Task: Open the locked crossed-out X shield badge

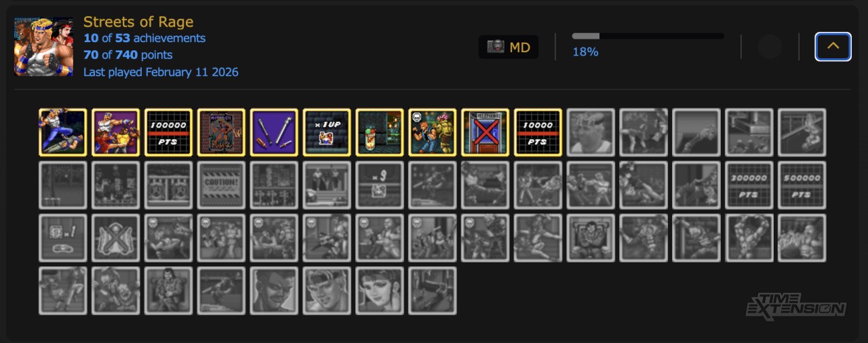Action: [x=116, y=238]
